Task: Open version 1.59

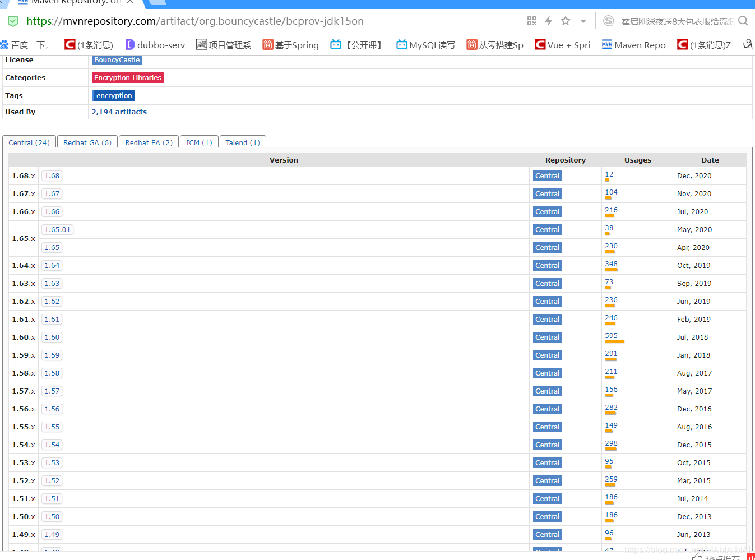Action: [x=52, y=355]
